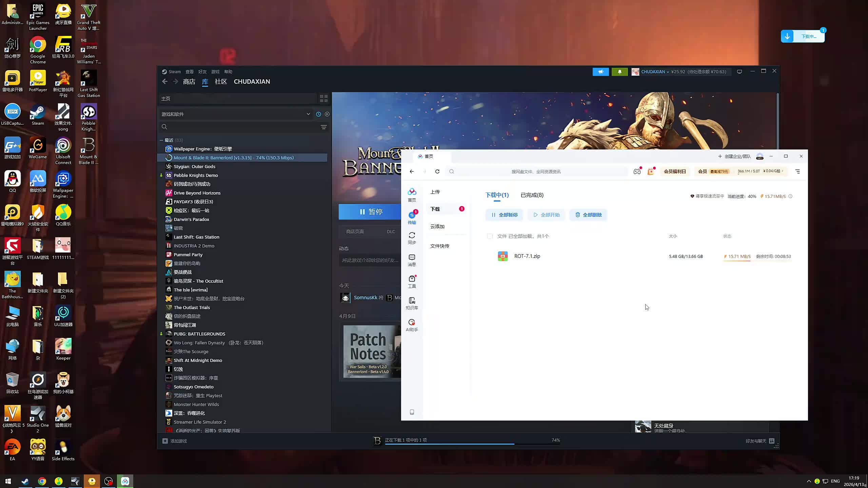This screenshot has height=488, width=868.
Task: Open the AI助手 assistant icon
Action: [x=412, y=325]
